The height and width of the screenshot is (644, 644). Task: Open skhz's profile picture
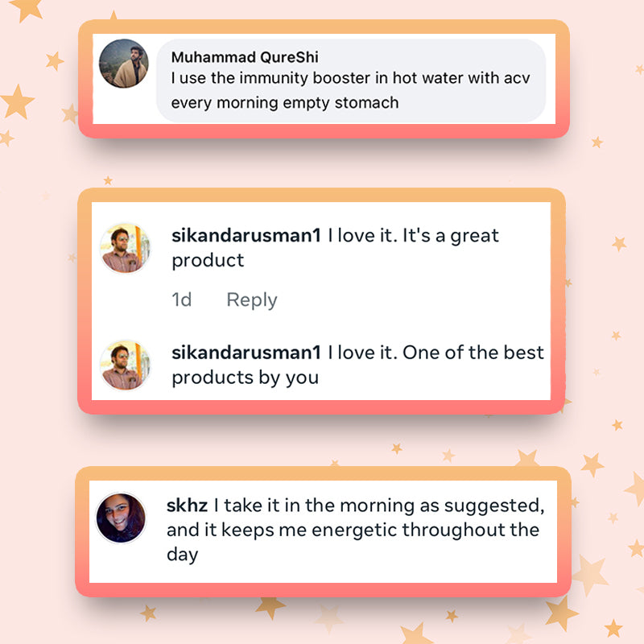[x=121, y=518]
